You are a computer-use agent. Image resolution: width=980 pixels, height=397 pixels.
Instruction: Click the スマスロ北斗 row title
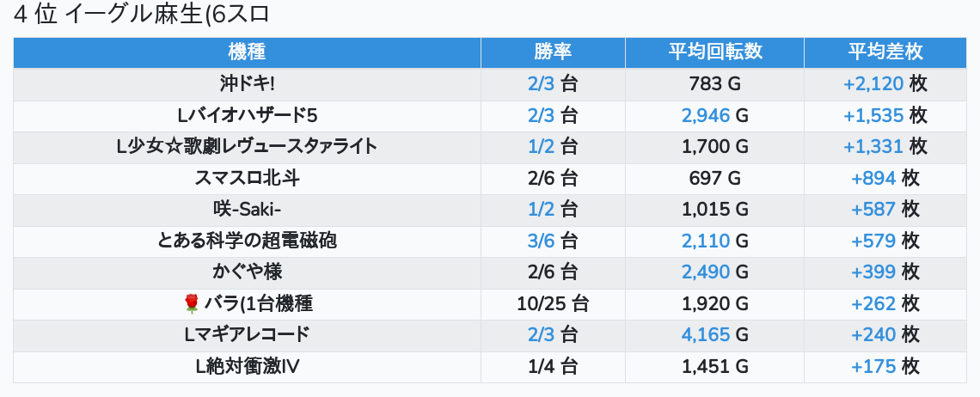coord(247,179)
